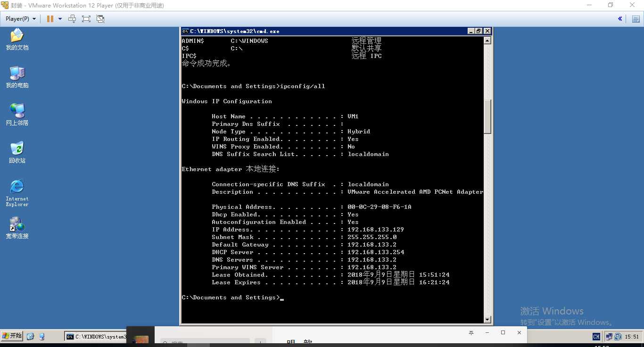This screenshot has width=644, height=347.
Task: Close the cmd.exe window
Action: coord(487,31)
